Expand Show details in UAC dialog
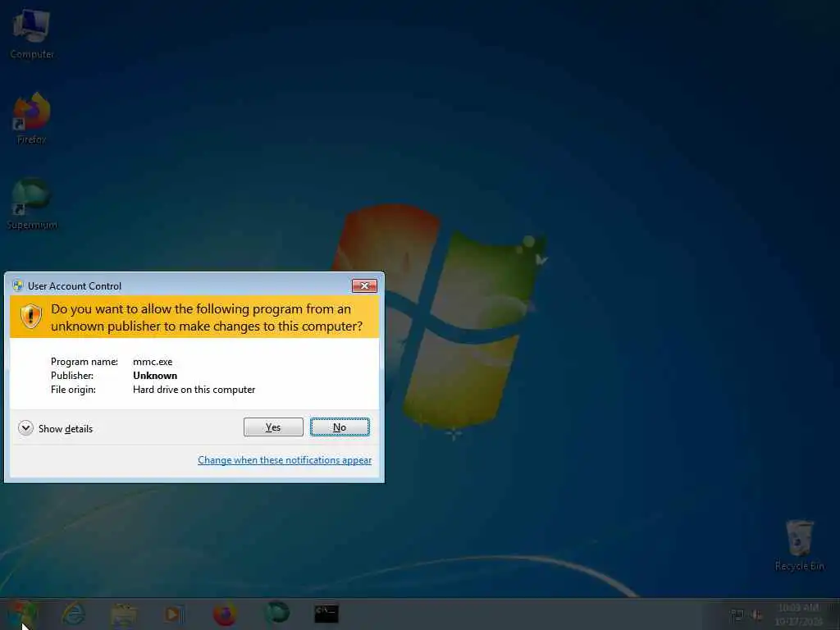The height and width of the screenshot is (630, 840). pyautogui.click(x=55, y=428)
